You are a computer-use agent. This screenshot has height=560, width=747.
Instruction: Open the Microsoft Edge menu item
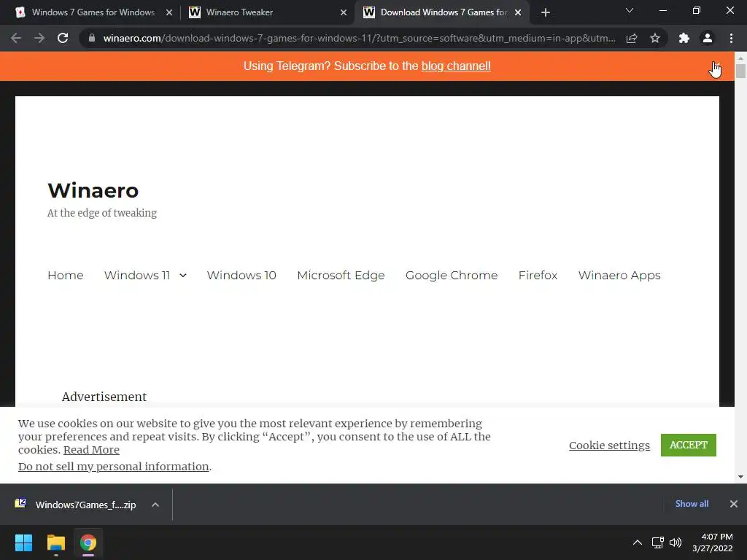coord(341,275)
